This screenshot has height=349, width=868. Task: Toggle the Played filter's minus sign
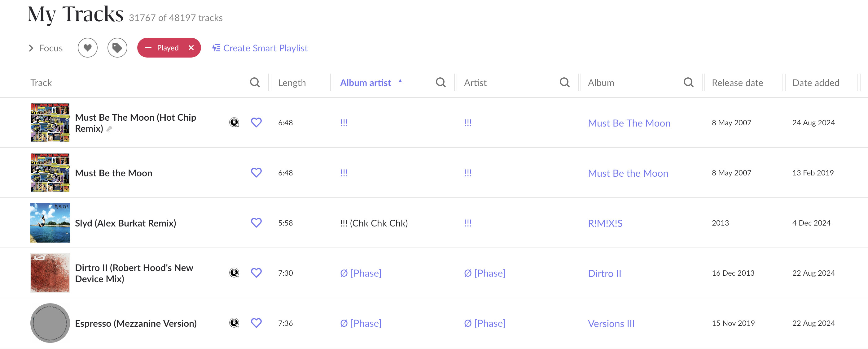148,48
